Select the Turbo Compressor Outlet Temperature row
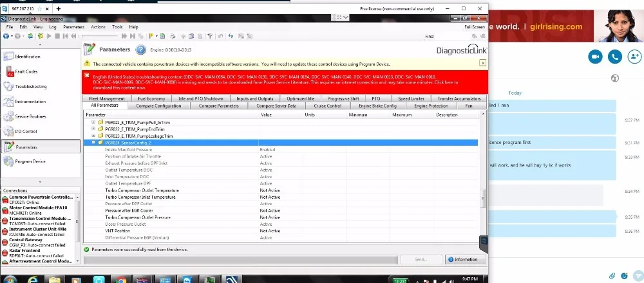The height and width of the screenshot is (283, 644). point(281,190)
